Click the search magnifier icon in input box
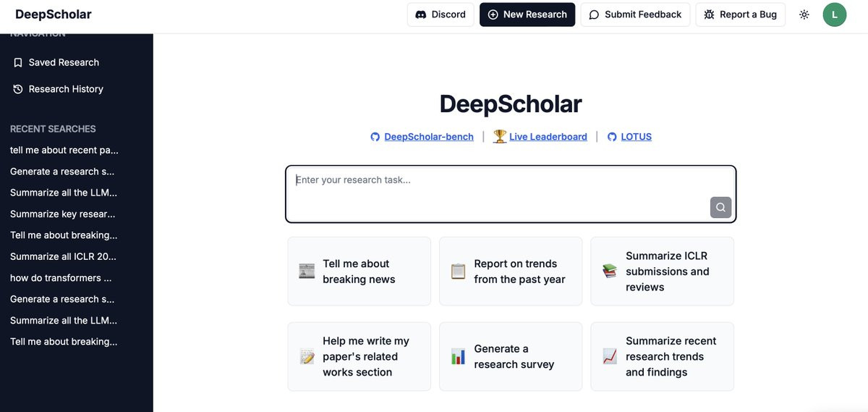 pos(720,207)
